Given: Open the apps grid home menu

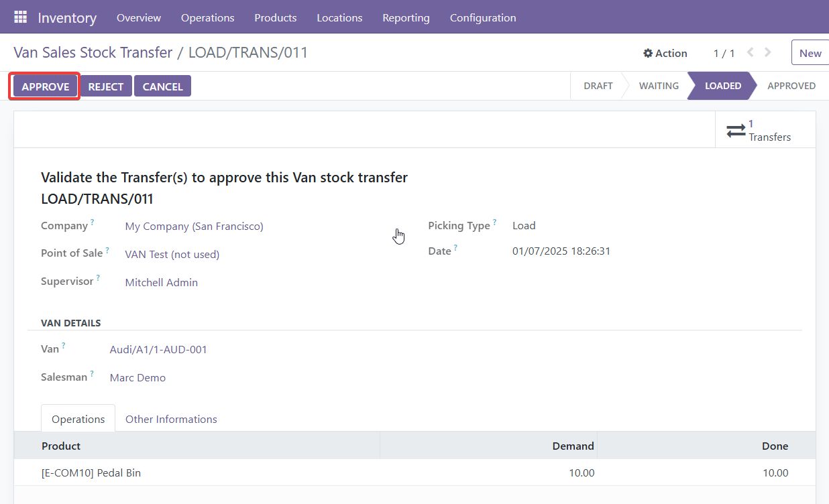Looking at the screenshot, I should click(x=20, y=17).
